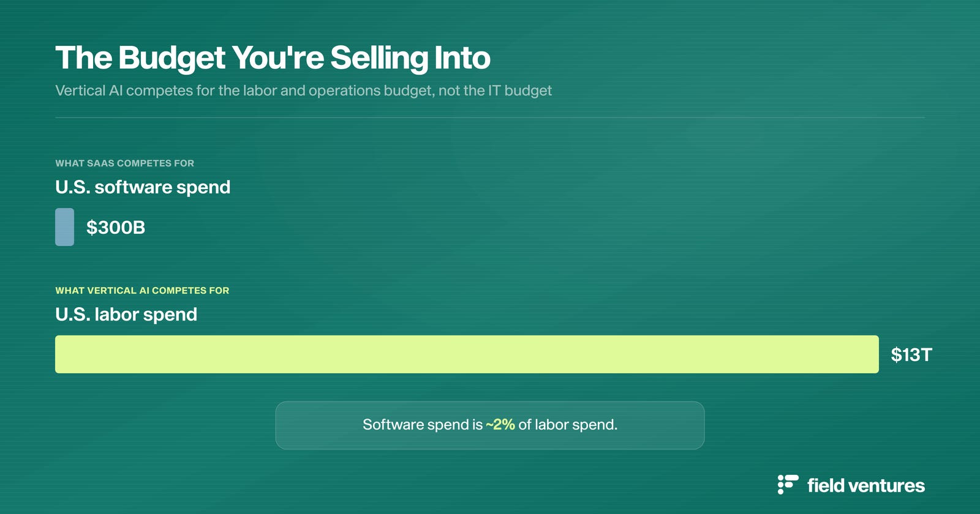The height and width of the screenshot is (514, 980).
Task: Select the $300B value label
Action: tap(116, 228)
